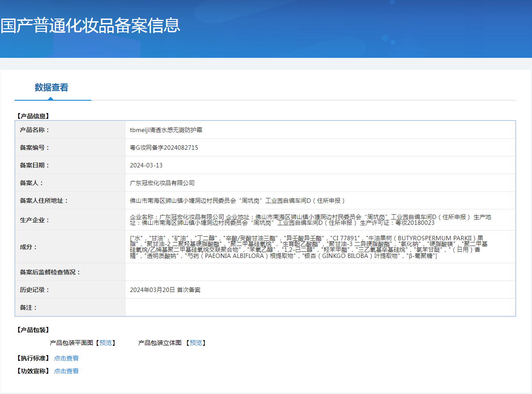Click the 产品包装平面图 label text

click(x=72, y=343)
